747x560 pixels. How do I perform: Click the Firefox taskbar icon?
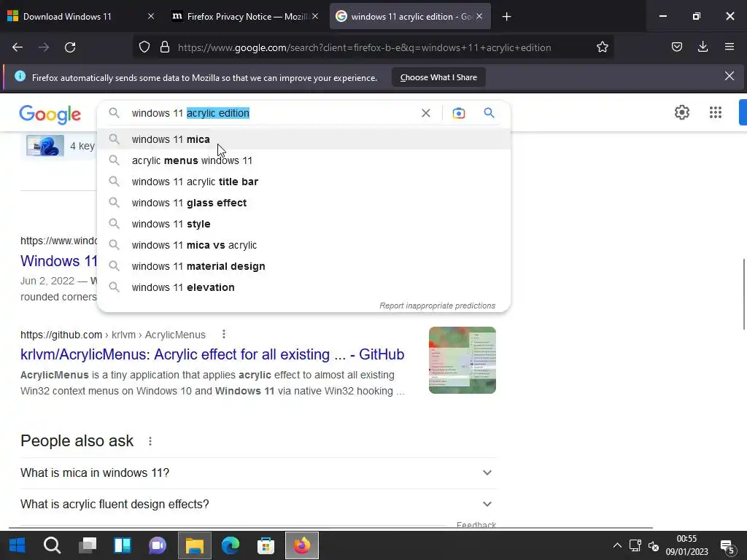point(301,545)
